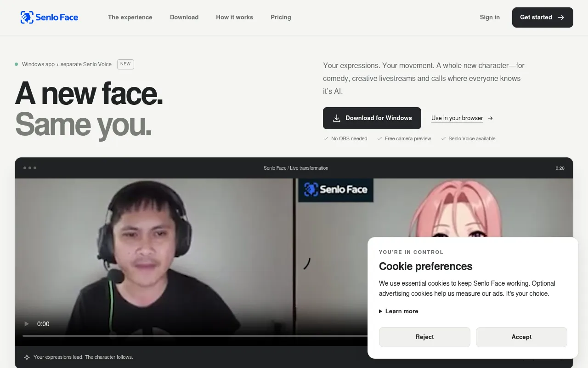Click the Sign in link

coord(490,17)
